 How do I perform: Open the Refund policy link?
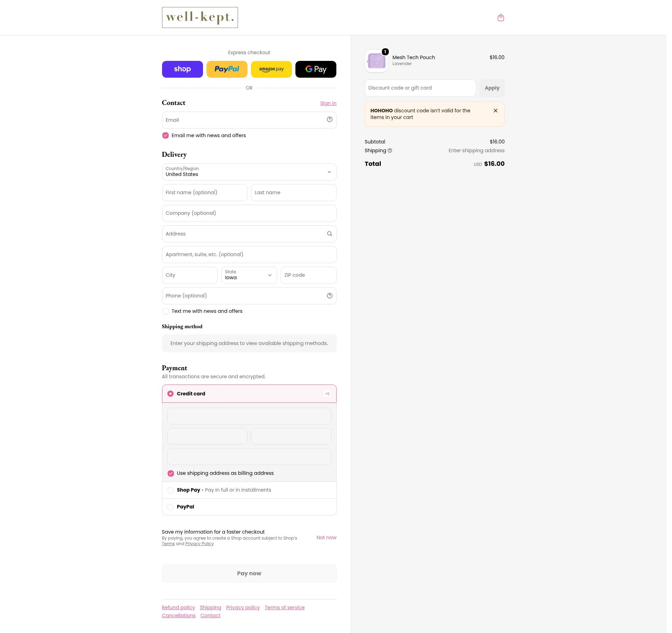click(x=178, y=607)
